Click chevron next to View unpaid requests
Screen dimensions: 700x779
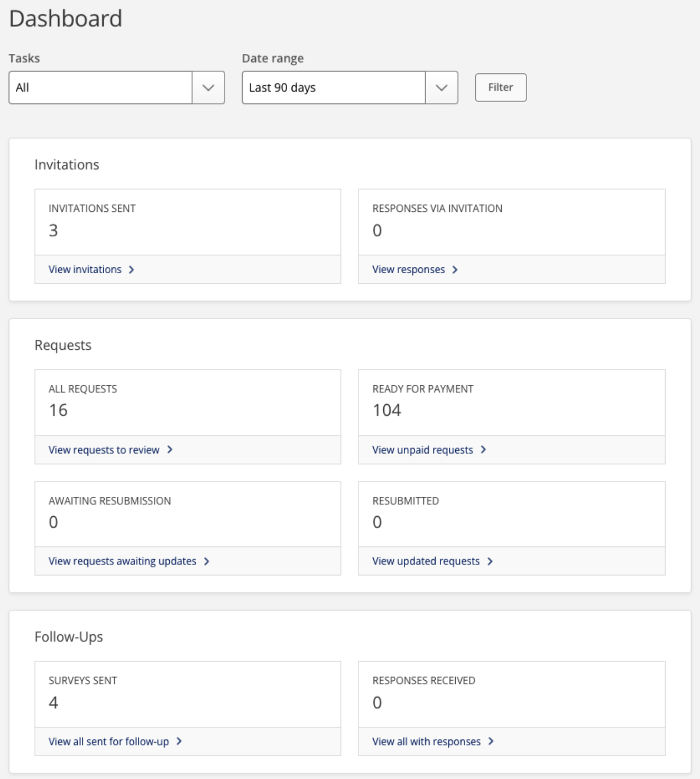tap(483, 450)
